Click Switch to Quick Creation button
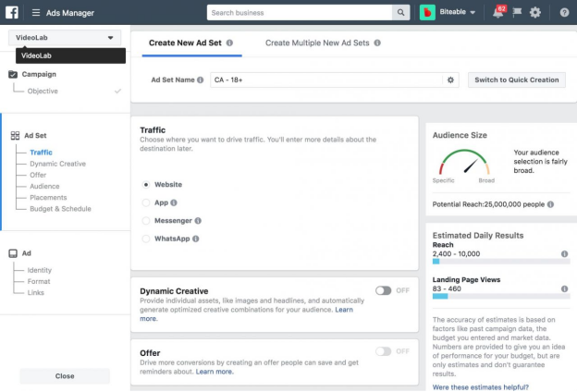 coord(517,80)
